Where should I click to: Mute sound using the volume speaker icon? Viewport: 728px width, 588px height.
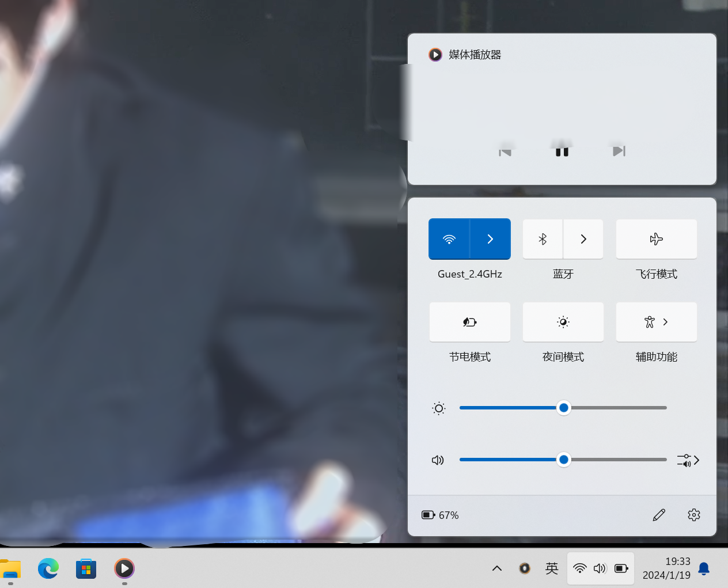click(x=438, y=460)
